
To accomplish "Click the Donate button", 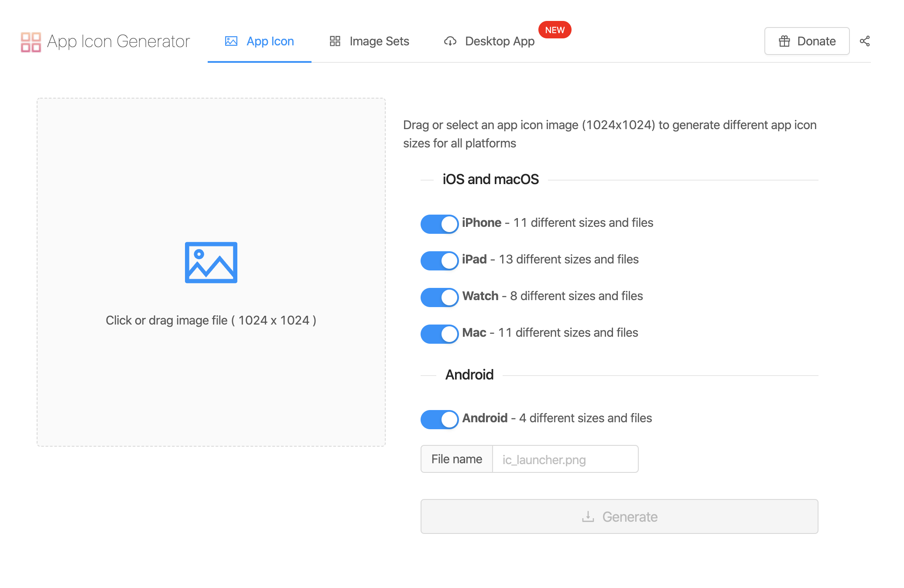I will (x=806, y=41).
